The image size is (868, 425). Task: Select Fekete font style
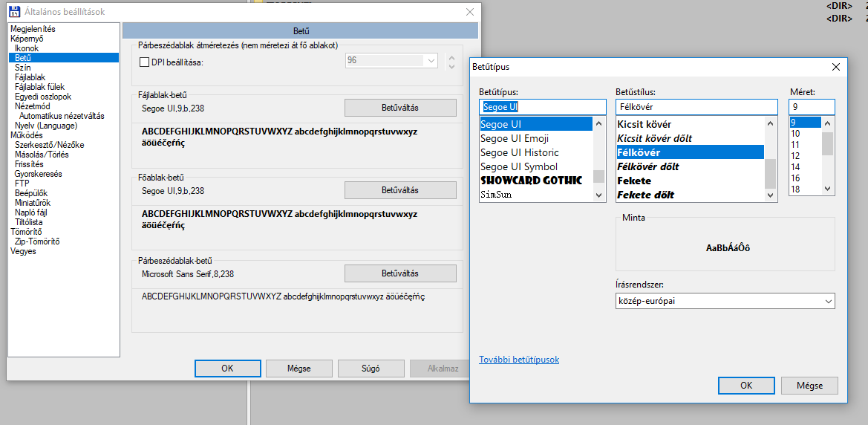pos(634,181)
